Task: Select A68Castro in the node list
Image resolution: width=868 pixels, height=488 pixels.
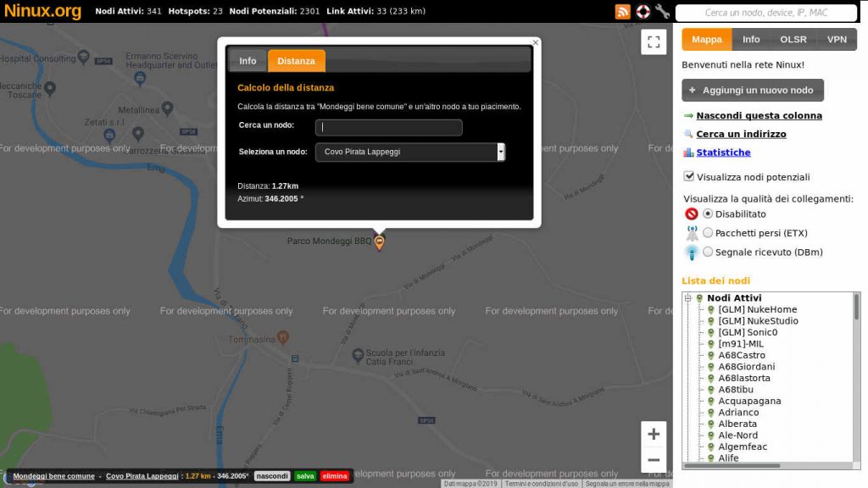Action: pyautogui.click(x=742, y=355)
